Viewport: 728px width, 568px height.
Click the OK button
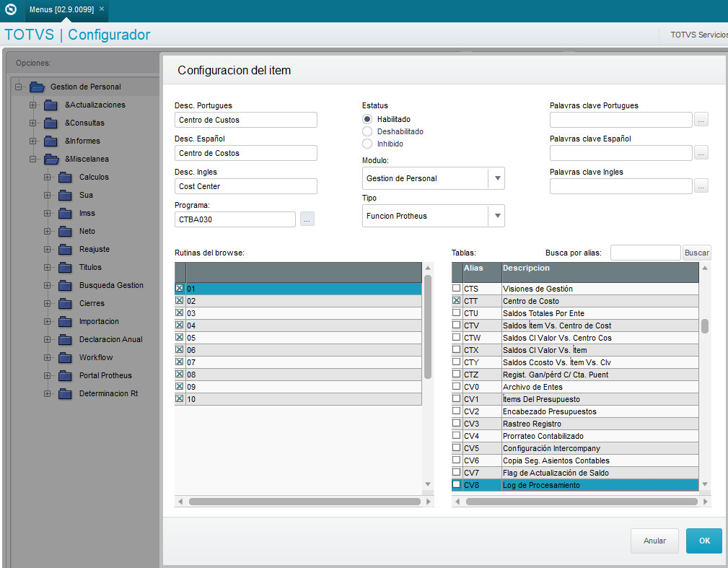click(704, 541)
